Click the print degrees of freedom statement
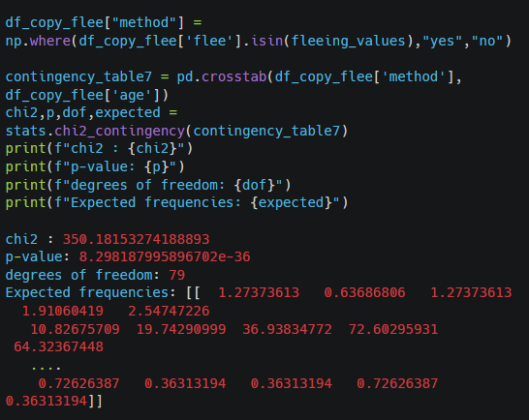Image resolution: width=529 pixels, height=420 pixels. (x=148, y=185)
